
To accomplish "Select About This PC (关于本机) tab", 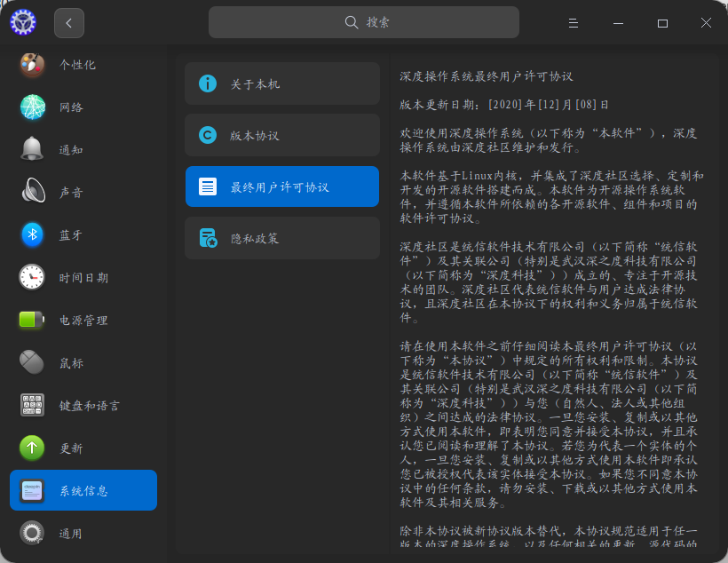I will point(281,83).
